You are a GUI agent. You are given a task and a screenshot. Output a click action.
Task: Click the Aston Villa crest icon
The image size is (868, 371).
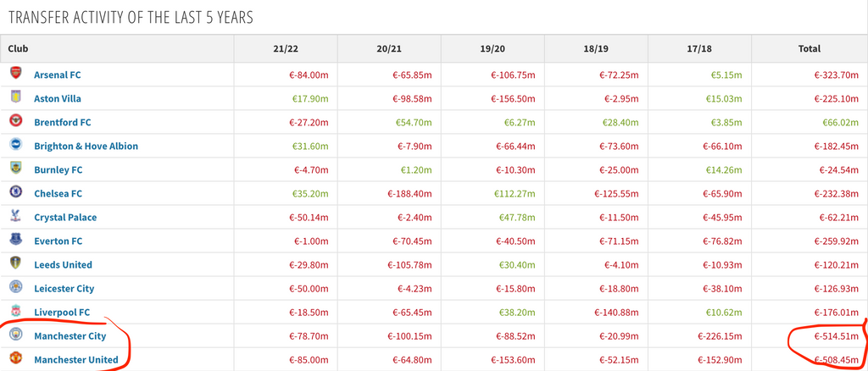coord(15,98)
